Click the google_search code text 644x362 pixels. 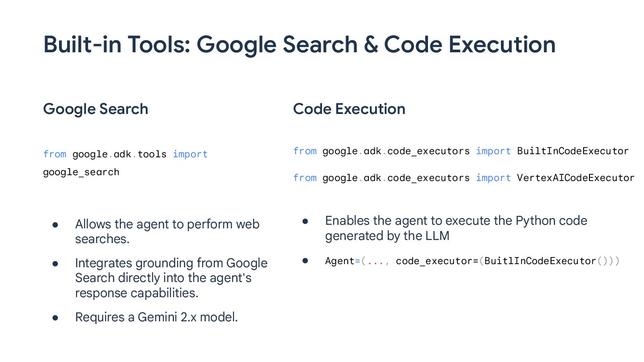81,172
